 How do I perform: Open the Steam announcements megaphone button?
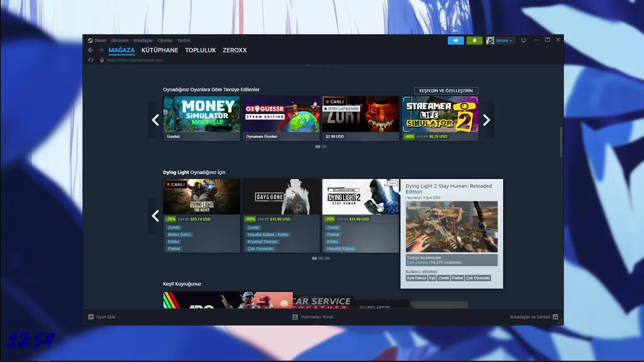tap(456, 40)
